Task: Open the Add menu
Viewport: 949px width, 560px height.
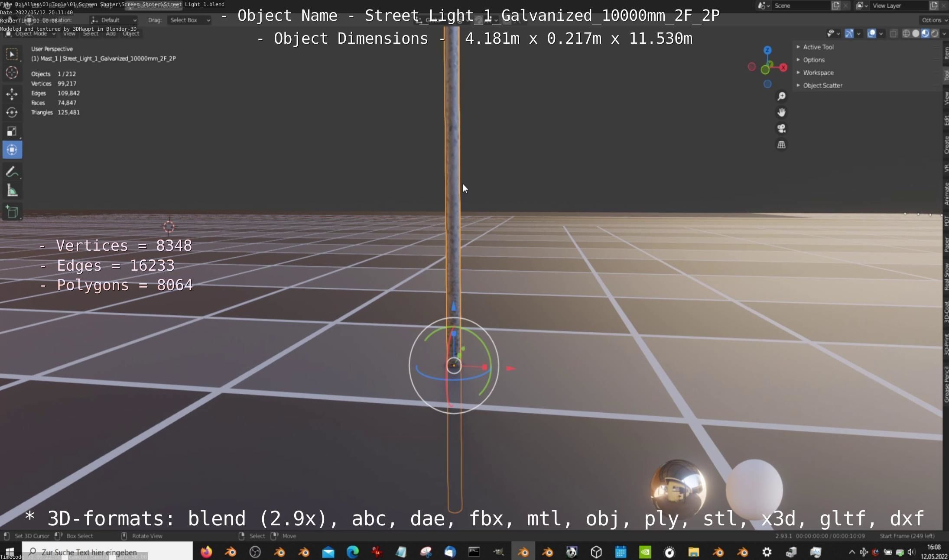Action: click(x=110, y=34)
